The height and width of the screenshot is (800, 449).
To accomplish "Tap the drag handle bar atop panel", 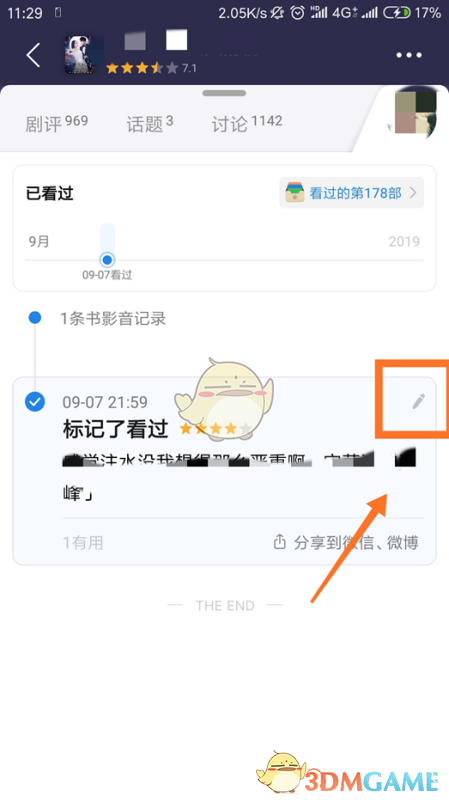I will (224, 93).
